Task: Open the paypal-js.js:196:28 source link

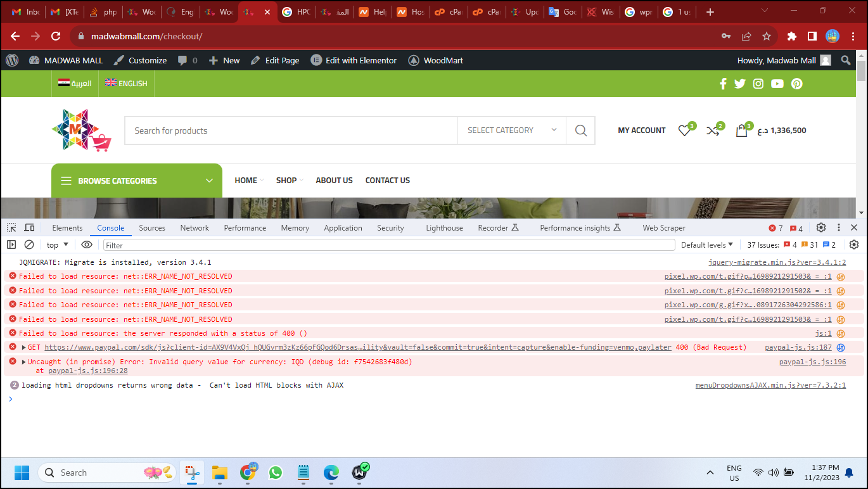Action: pyautogui.click(x=88, y=371)
